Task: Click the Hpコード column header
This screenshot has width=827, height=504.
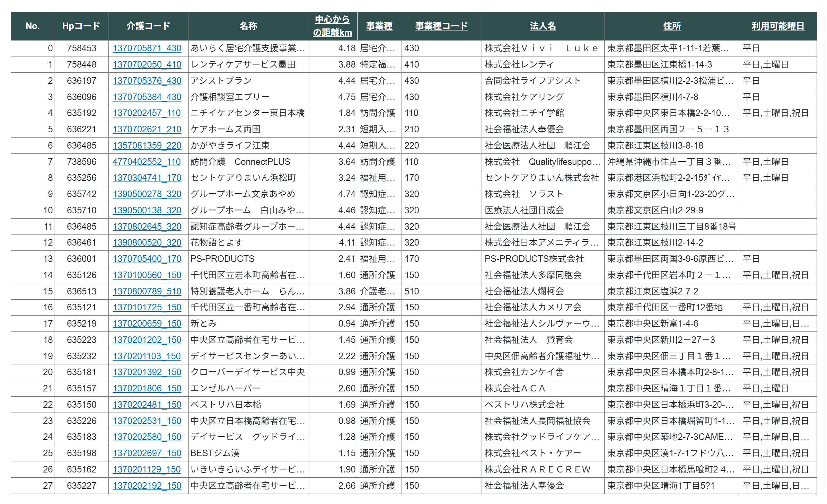Action: pos(81,26)
